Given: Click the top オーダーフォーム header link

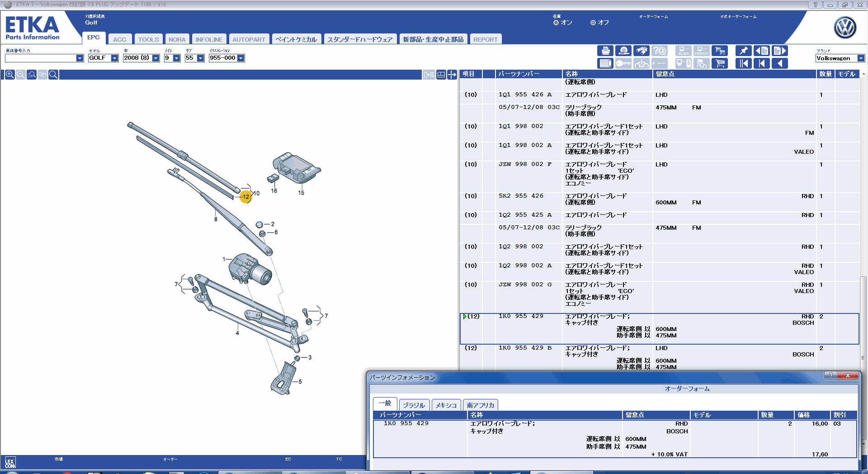Looking at the screenshot, I should tap(653, 17).
